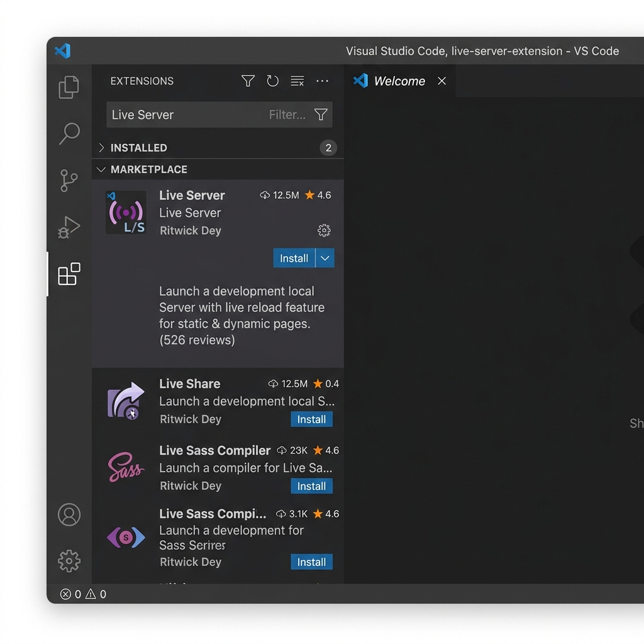Select the Live Server title text

192,196
